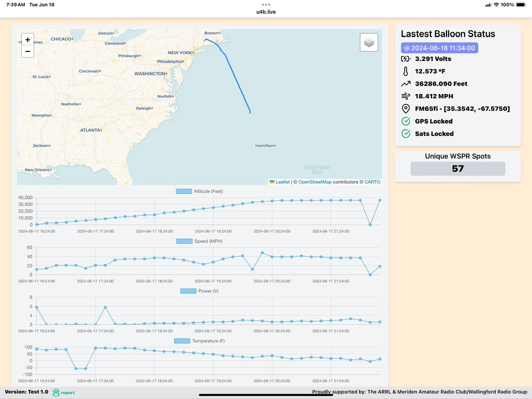This screenshot has width=532, height=399.
Task: Toggle the Temperature (F) legend swatch
Action: point(182,341)
